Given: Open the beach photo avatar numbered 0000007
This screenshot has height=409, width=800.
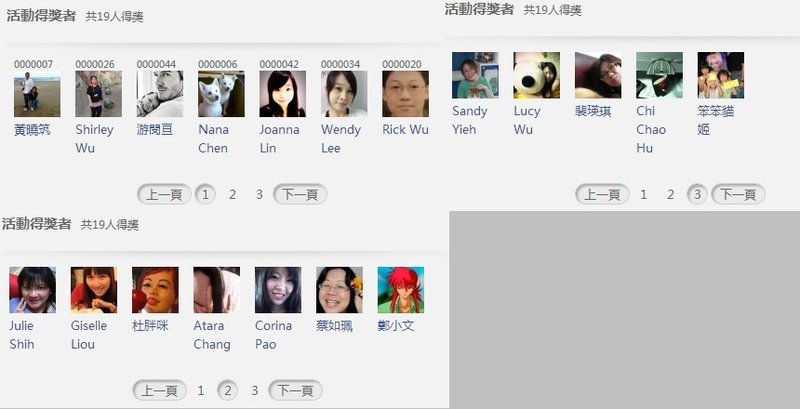Looking at the screenshot, I should pyautogui.click(x=37, y=94).
